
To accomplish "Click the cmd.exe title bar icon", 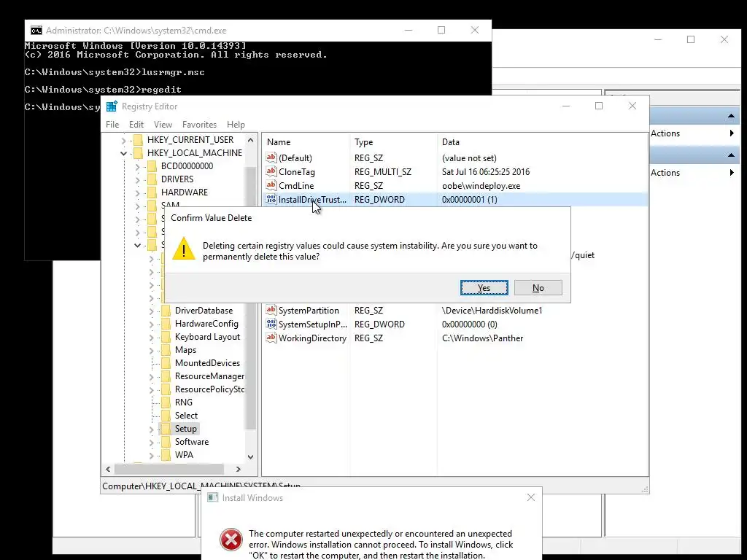I will [x=36, y=31].
